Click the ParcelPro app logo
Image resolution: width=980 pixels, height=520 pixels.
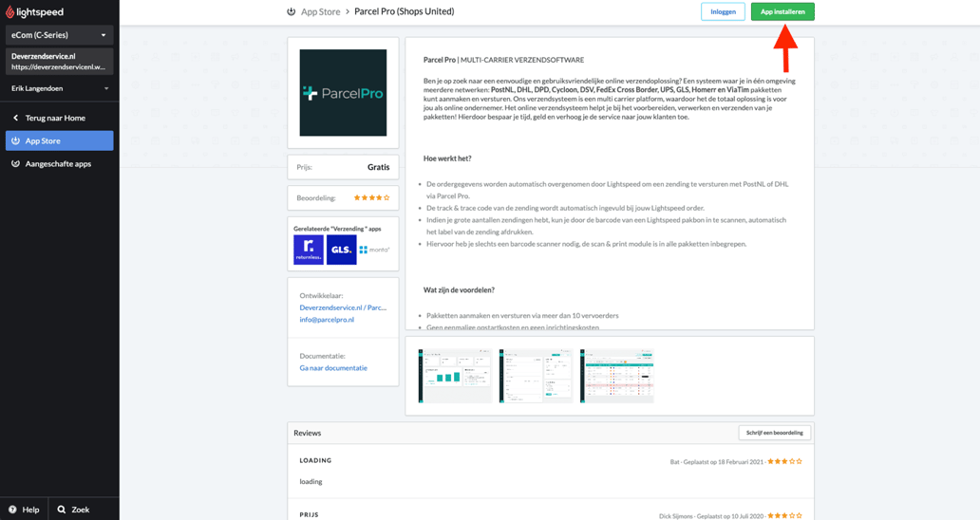coord(343,93)
